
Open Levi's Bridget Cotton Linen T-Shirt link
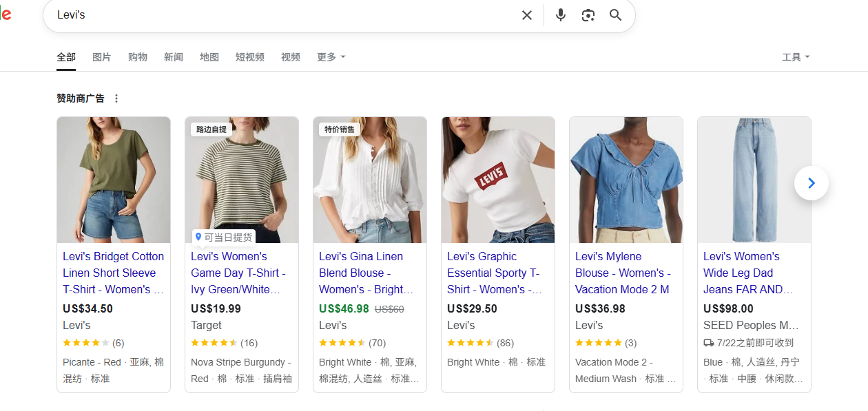(x=114, y=273)
